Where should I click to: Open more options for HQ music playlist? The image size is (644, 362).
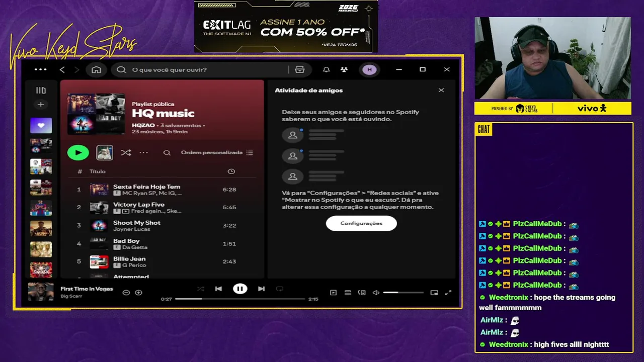pos(144,152)
